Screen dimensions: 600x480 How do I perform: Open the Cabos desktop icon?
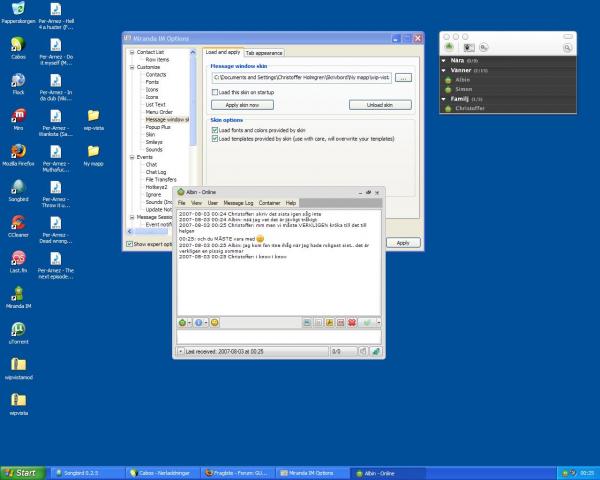[18, 48]
